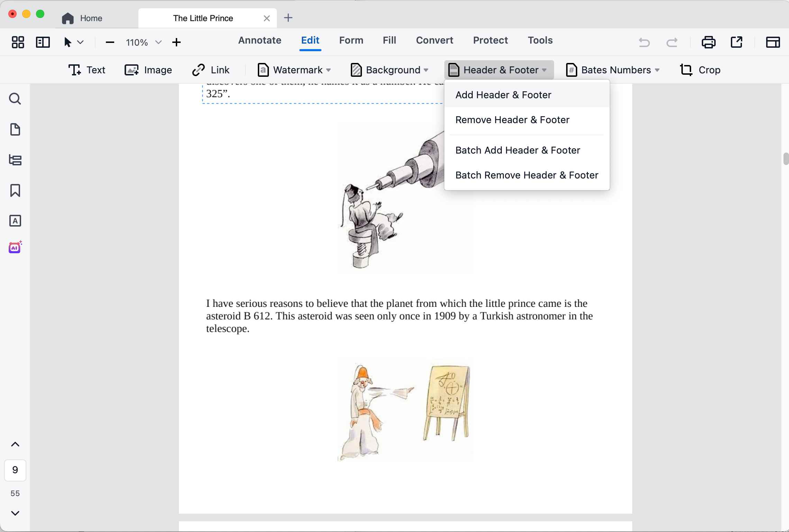The width and height of the screenshot is (789, 532).
Task: Select the Search icon in the sidebar
Action: tap(15, 99)
